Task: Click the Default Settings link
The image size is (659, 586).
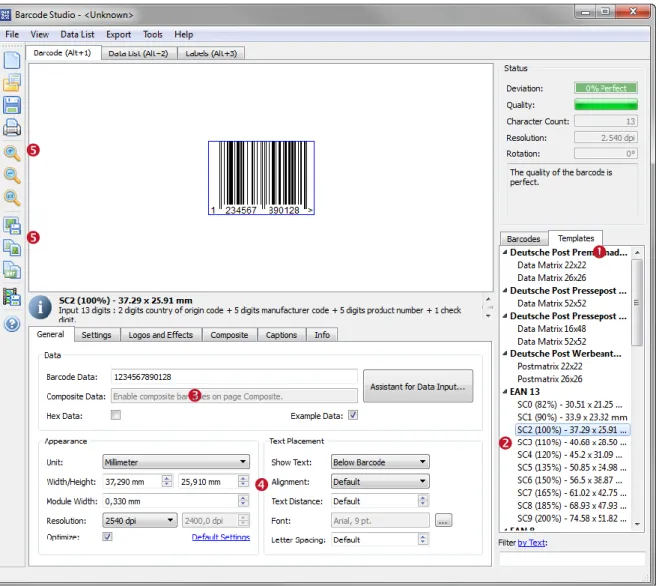Action: [221, 537]
